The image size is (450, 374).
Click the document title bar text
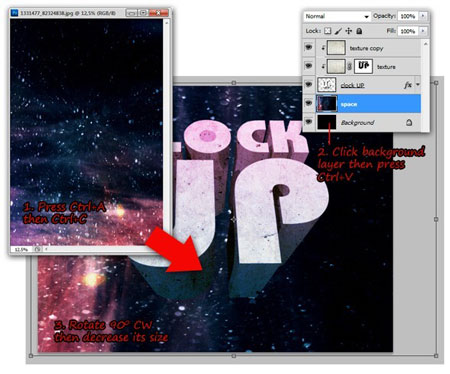pyautogui.click(x=68, y=13)
